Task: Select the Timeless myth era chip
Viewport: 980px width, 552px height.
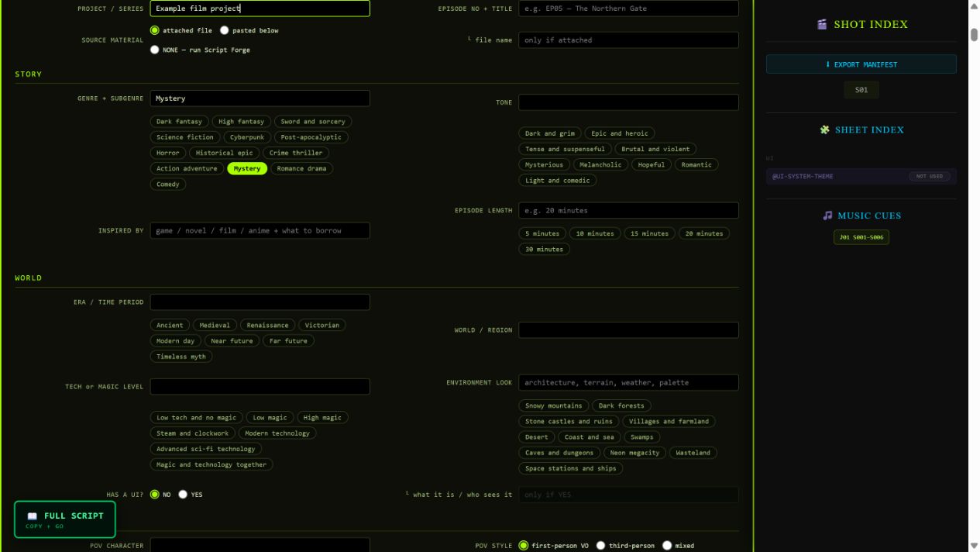Action: point(181,357)
